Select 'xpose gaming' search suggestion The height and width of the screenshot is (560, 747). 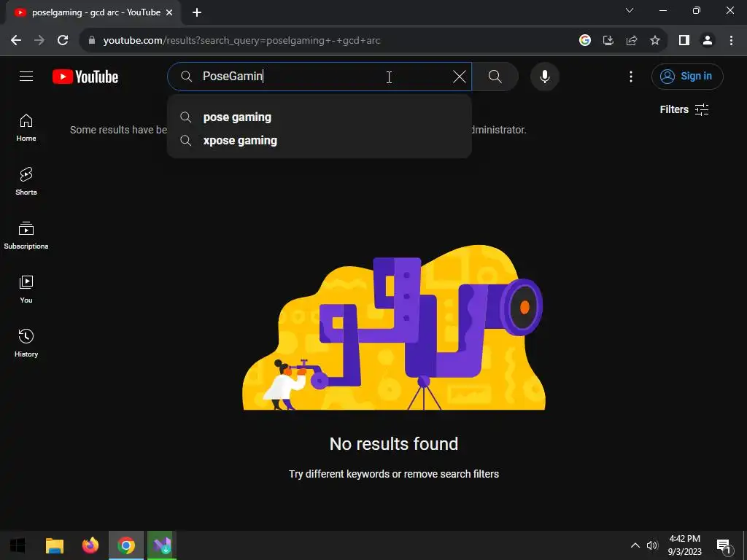[x=320, y=141]
